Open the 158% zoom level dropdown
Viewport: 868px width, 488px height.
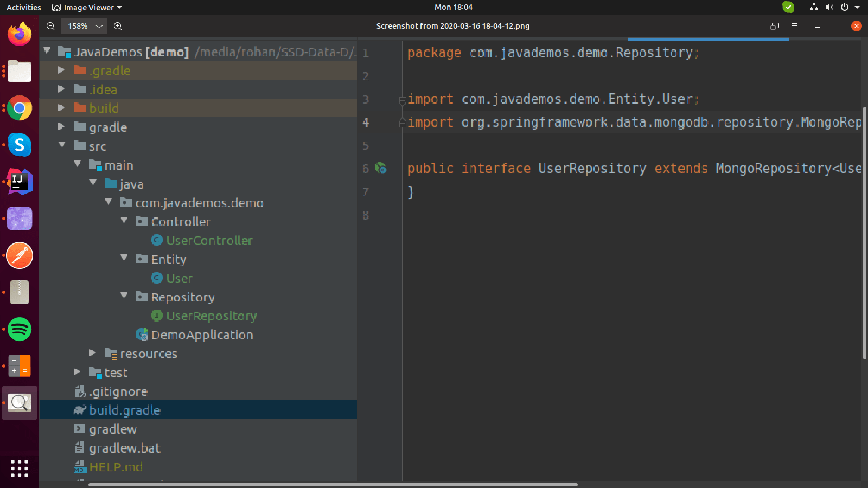pos(84,25)
